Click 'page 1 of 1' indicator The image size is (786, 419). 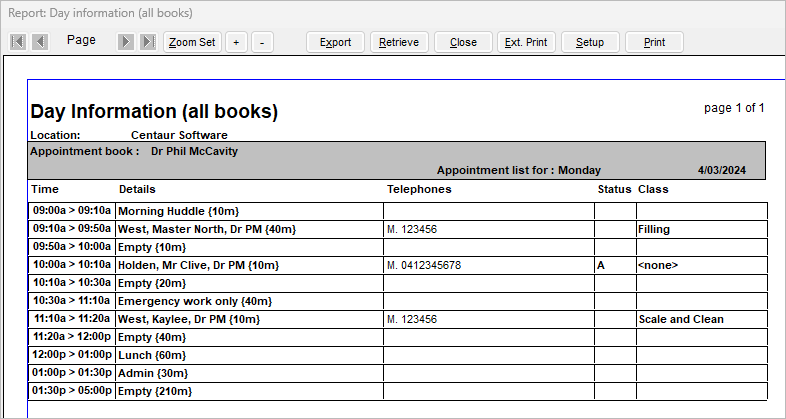click(x=734, y=108)
